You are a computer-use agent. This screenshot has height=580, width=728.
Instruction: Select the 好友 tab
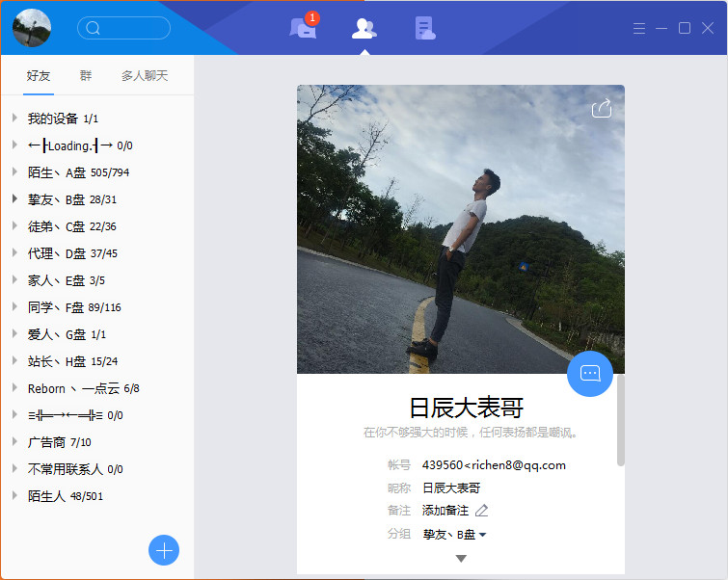(x=39, y=75)
